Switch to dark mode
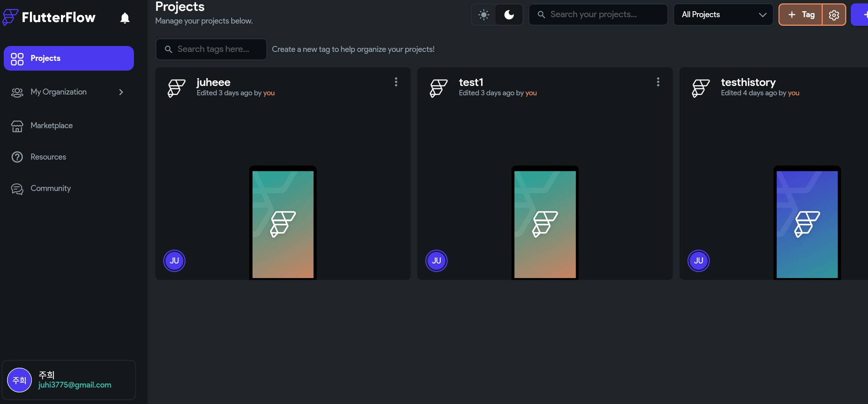This screenshot has width=868, height=404. (509, 15)
